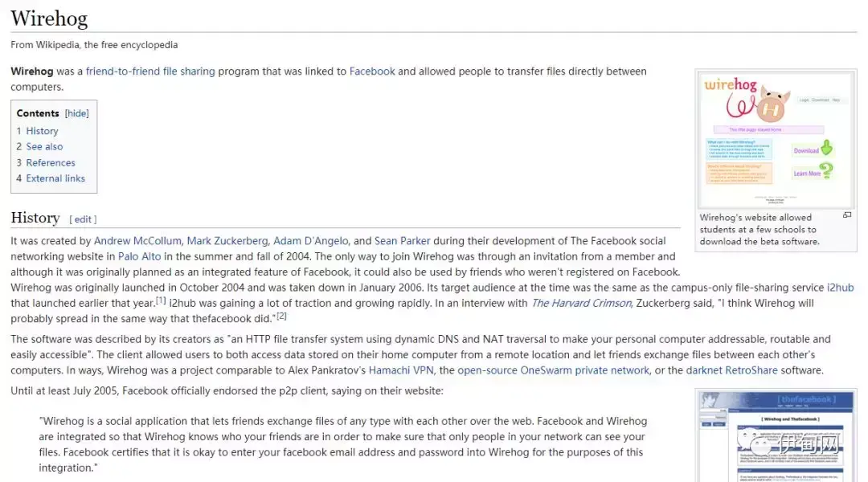
Task: Hide the Contents table
Action: 76,113
